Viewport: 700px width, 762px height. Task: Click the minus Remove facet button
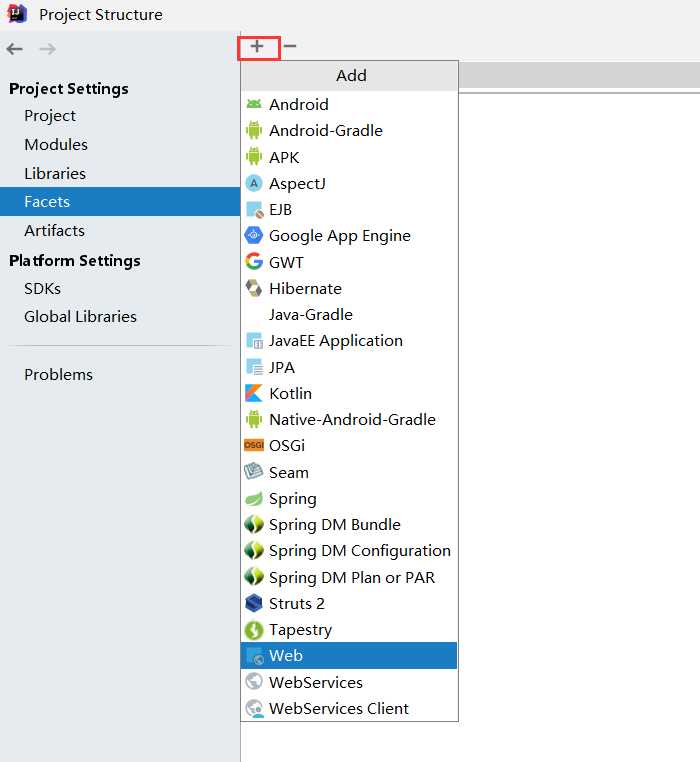pyautogui.click(x=290, y=47)
